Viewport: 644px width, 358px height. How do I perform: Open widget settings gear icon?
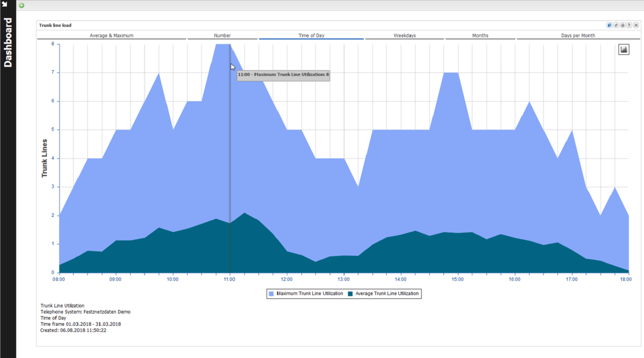pyautogui.click(x=623, y=25)
